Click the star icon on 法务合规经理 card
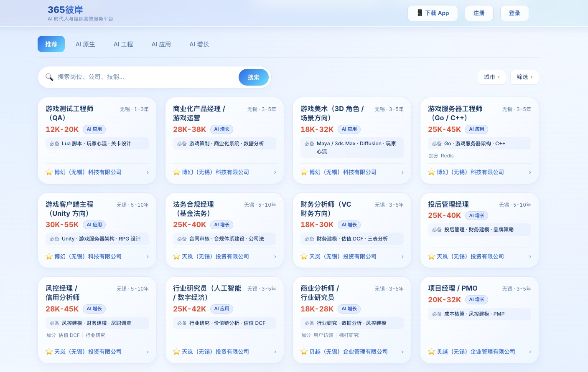 coord(176,256)
